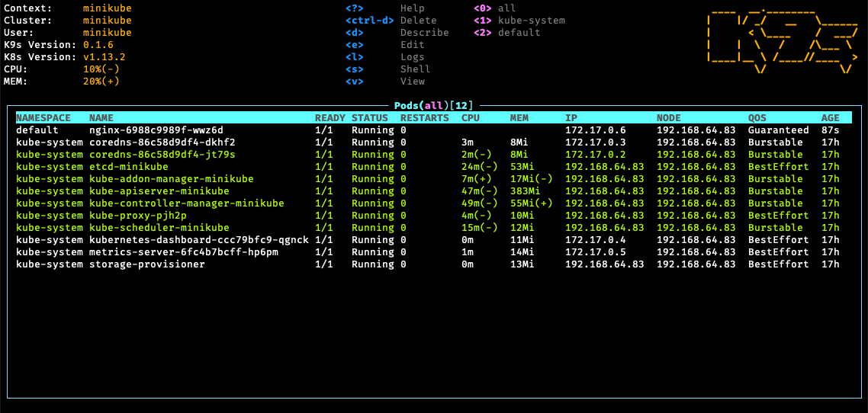Viewport: 868px width, 413px height.
Task: Select the storage-provisioner pod row
Action: (427, 264)
